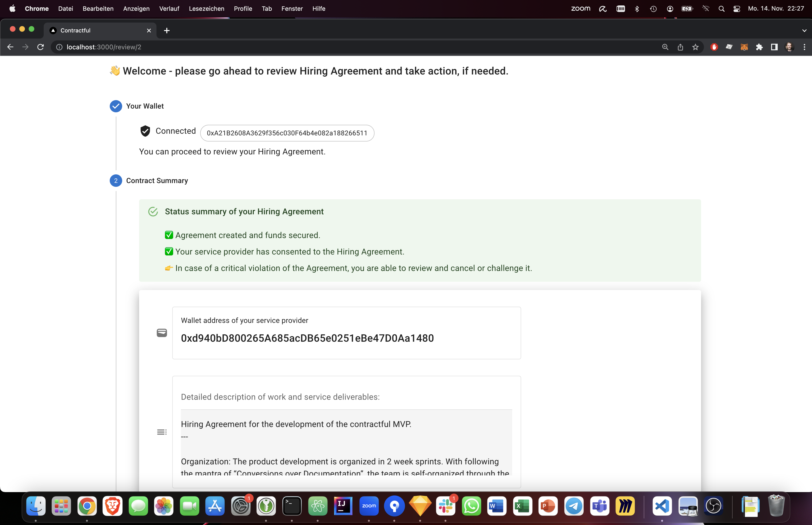Open a new tab with plus button
Screen dimensions: 812x525
pyautogui.click(x=167, y=31)
